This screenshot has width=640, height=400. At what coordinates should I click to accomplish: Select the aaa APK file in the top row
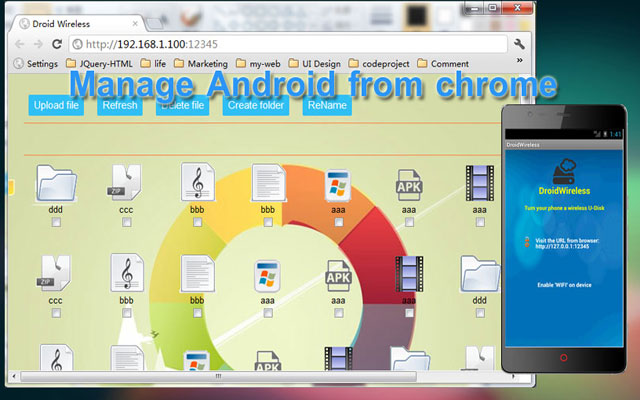tap(409, 186)
